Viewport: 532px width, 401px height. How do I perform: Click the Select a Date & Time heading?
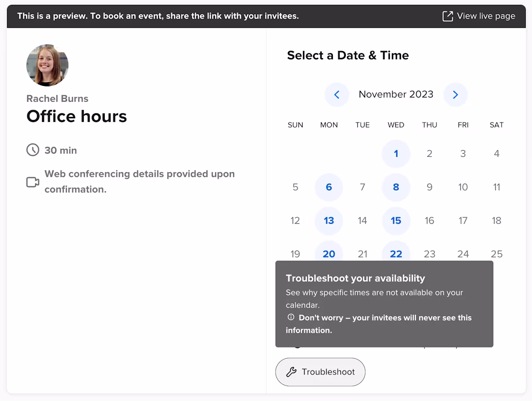348,55
